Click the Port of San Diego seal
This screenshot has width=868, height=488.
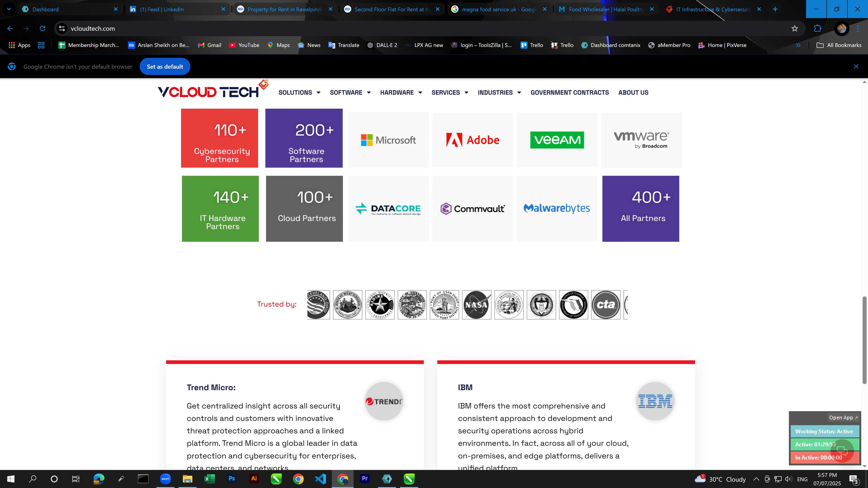coord(444,305)
